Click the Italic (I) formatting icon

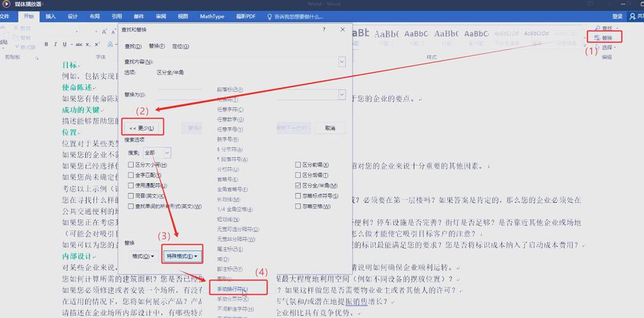pyautogui.click(x=56, y=45)
